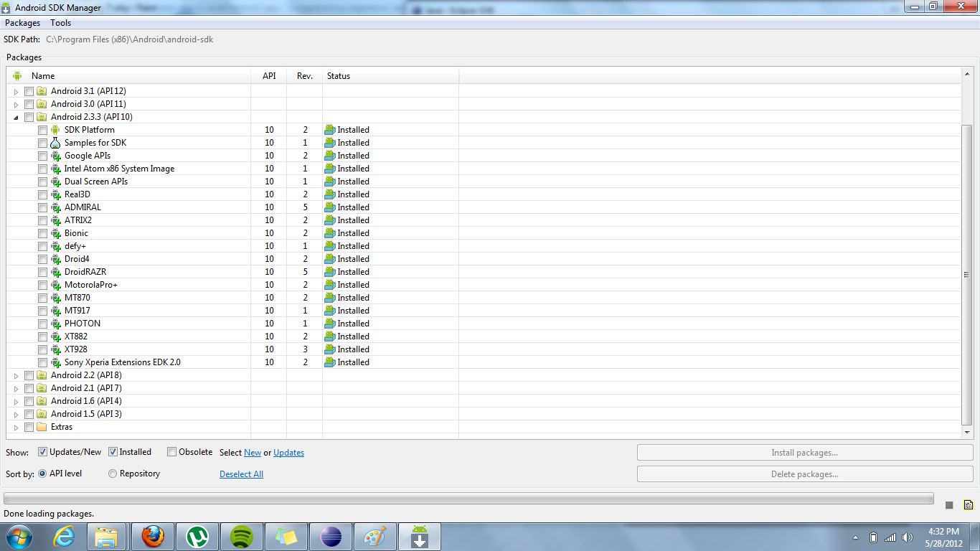Expand Android 1.6 (API 4) node

(17, 401)
